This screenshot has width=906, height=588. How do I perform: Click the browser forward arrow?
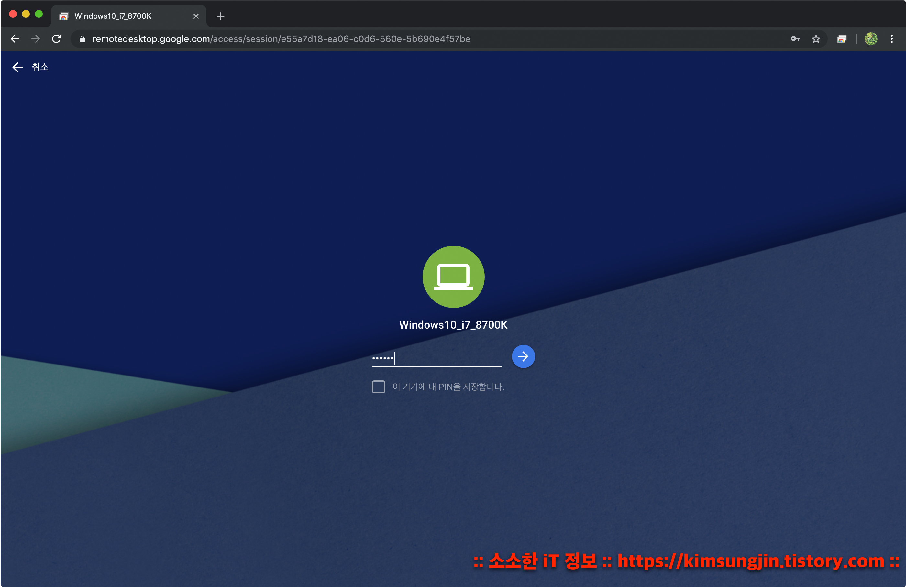click(x=36, y=39)
